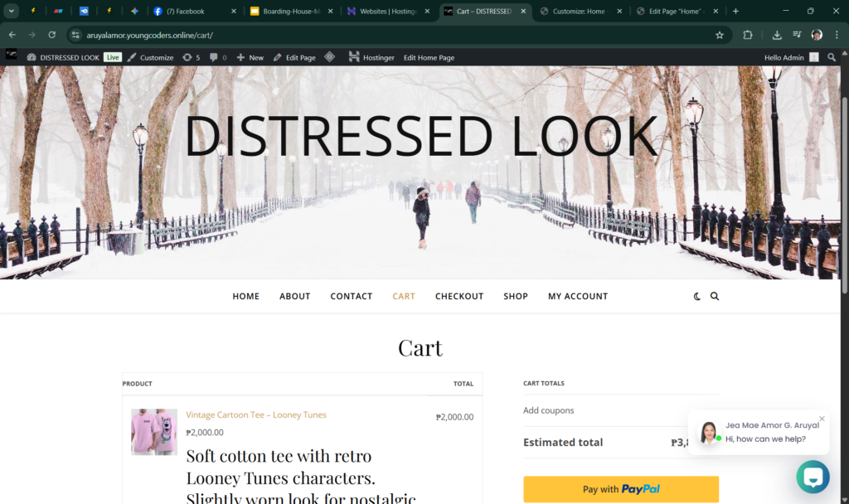
Task: Open Comments icon in the admin bar
Action: (x=218, y=57)
